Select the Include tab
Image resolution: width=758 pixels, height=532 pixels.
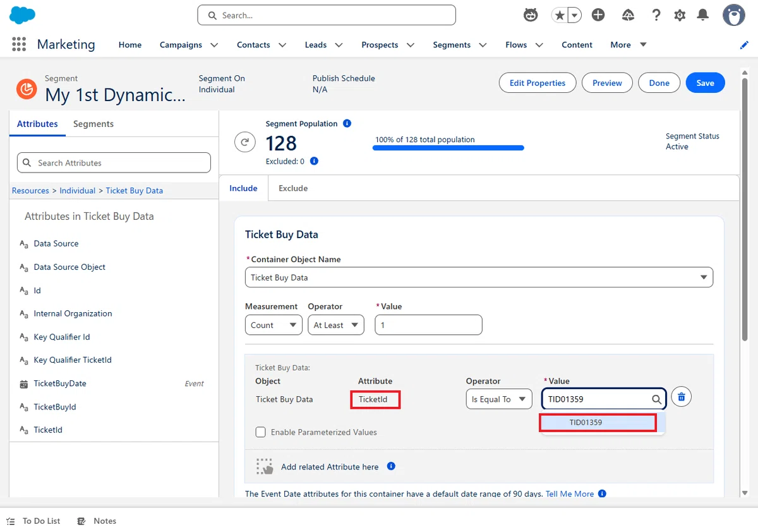pyautogui.click(x=244, y=188)
